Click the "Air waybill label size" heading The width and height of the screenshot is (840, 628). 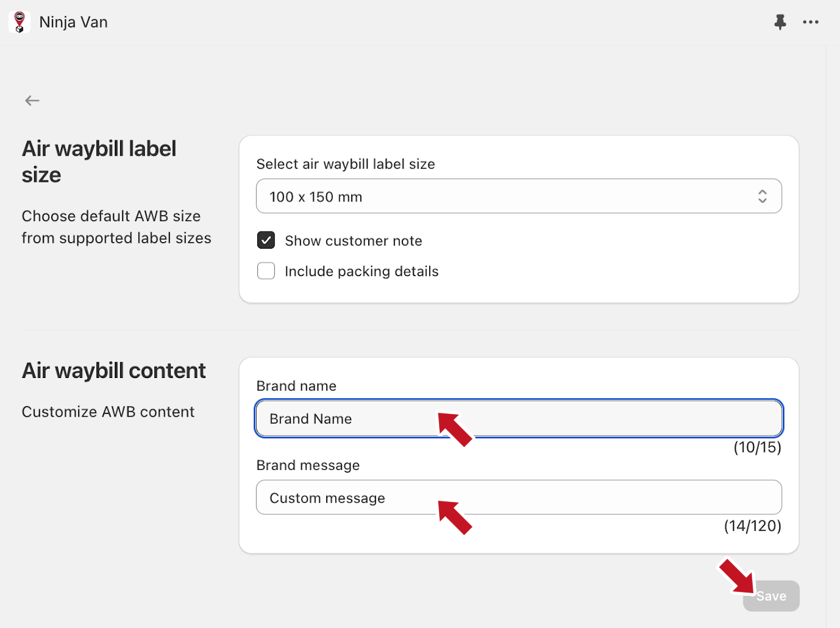coord(98,161)
